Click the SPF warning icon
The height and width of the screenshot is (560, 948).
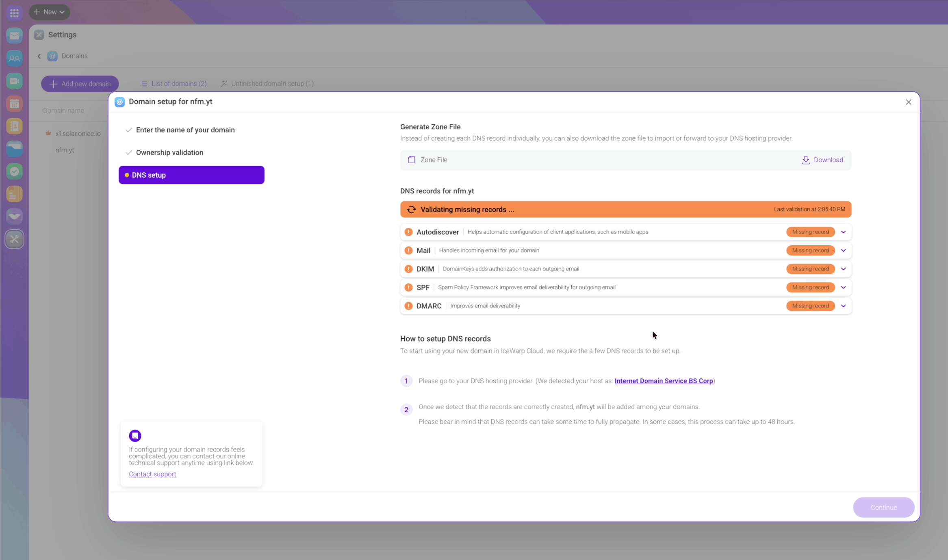(x=408, y=288)
